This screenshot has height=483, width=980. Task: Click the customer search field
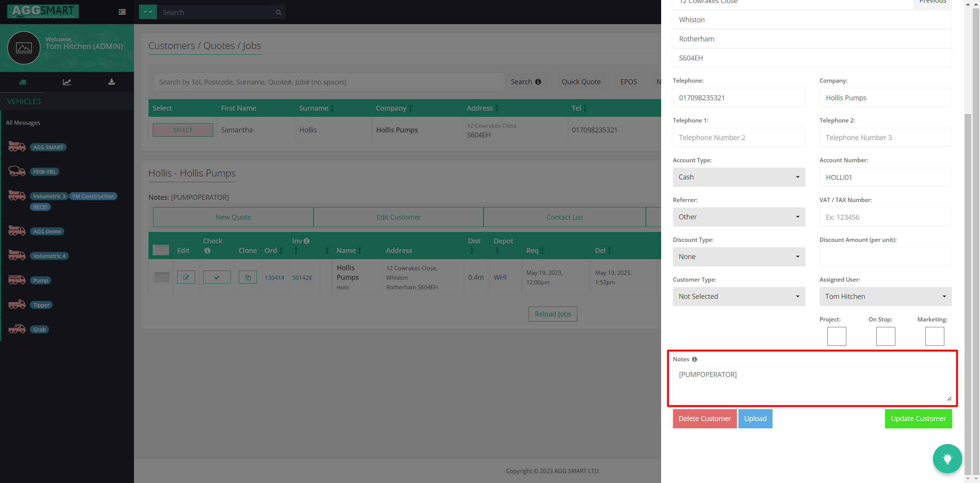pyautogui.click(x=329, y=82)
